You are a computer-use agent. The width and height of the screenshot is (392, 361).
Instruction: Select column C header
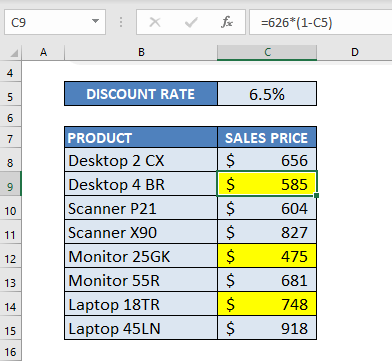pos(267,52)
